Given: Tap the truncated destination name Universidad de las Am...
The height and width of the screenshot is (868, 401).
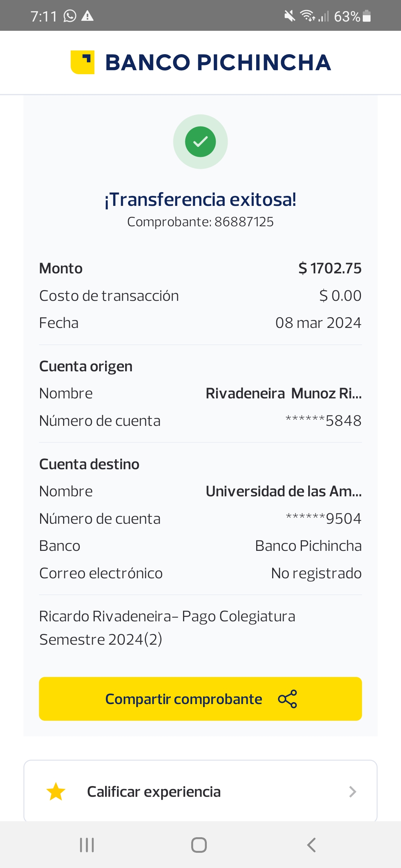Looking at the screenshot, I should (284, 491).
